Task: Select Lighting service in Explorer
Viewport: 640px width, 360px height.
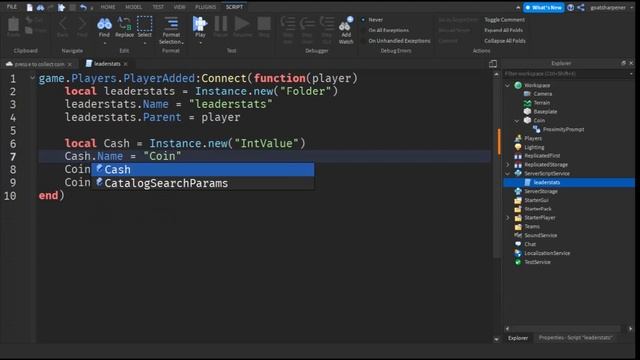Action: [x=534, y=147]
